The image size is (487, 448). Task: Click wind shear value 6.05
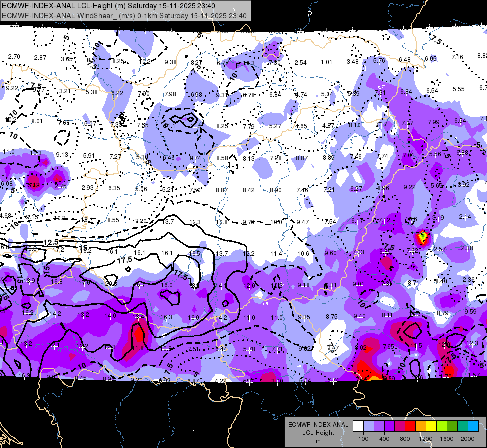coord(431,58)
